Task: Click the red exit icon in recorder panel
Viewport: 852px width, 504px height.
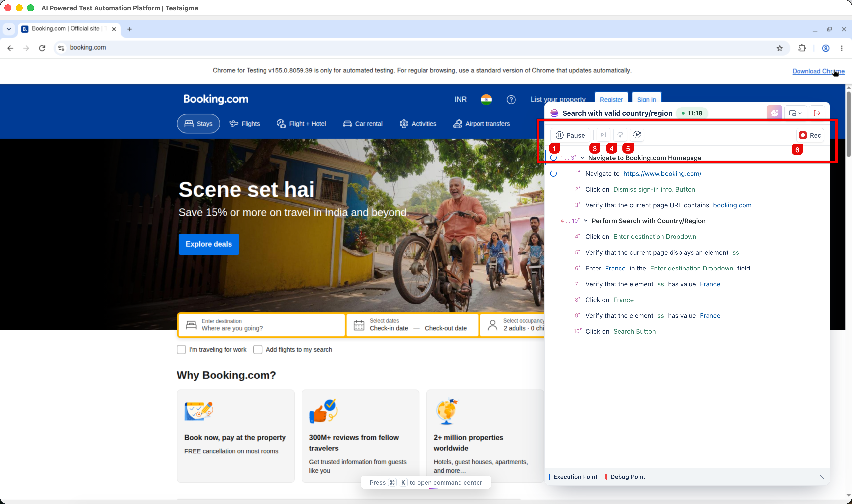Action: pos(817,113)
